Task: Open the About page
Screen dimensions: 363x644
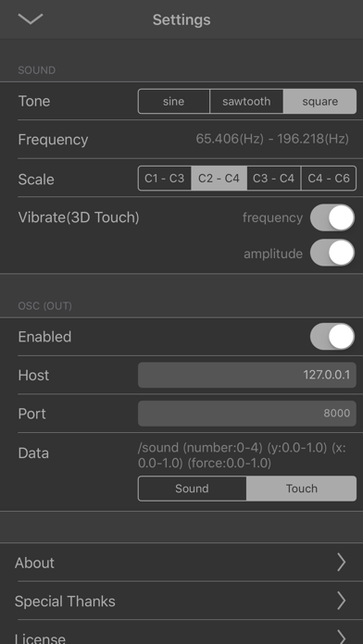Action: [181, 563]
